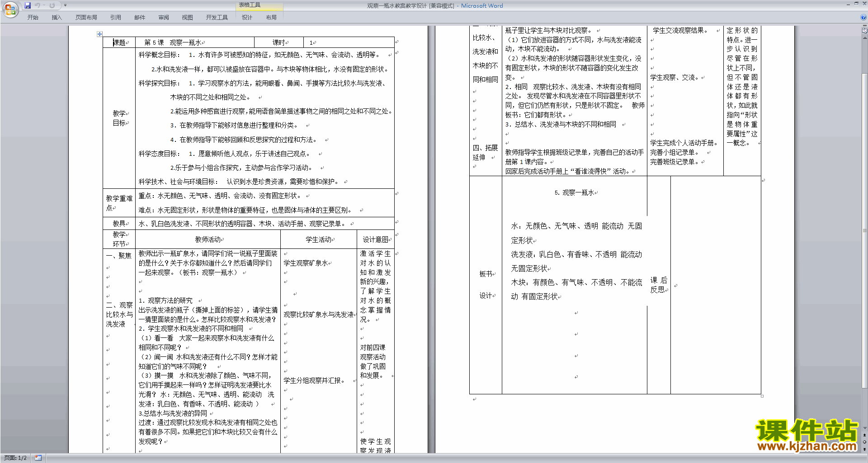This screenshot has height=463, width=868.
Task: Click the 教学目标 row header cell
Action: [119, 118]
